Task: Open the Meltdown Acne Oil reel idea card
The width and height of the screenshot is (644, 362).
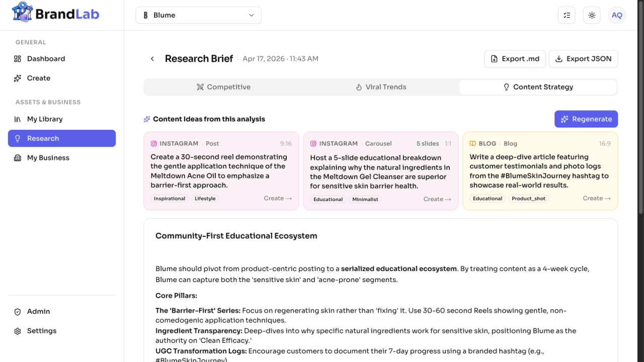Action: 221,171
